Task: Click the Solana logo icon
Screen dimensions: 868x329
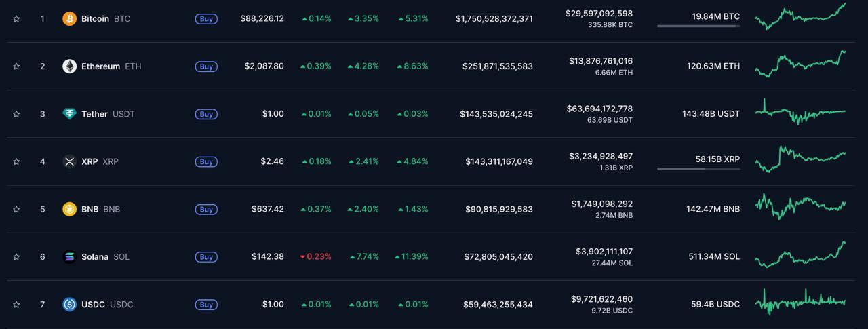Action: (x=69, y=256)
